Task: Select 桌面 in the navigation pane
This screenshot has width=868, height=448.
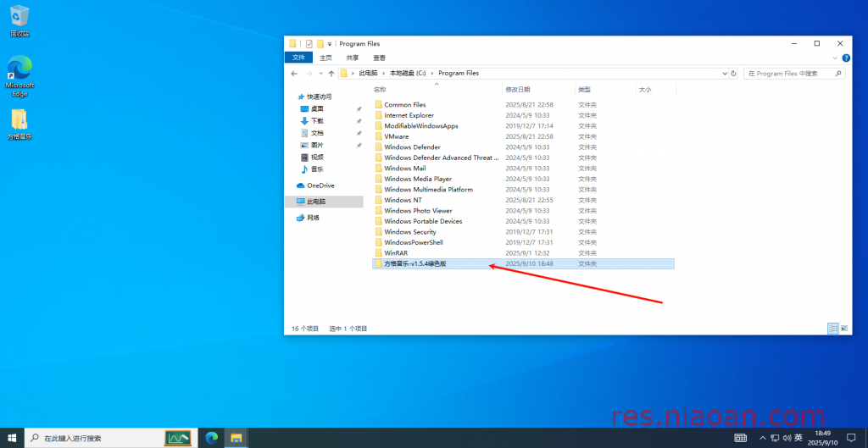Action: point(317,109)
